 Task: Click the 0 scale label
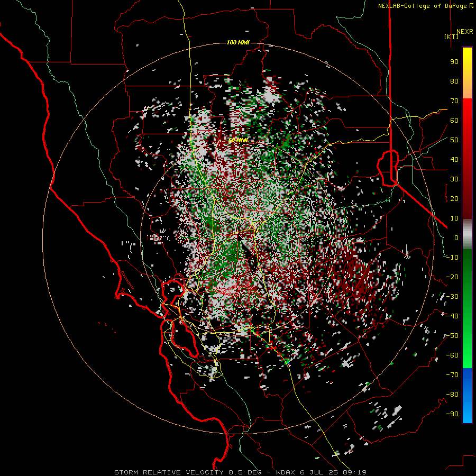click(456, 238)
